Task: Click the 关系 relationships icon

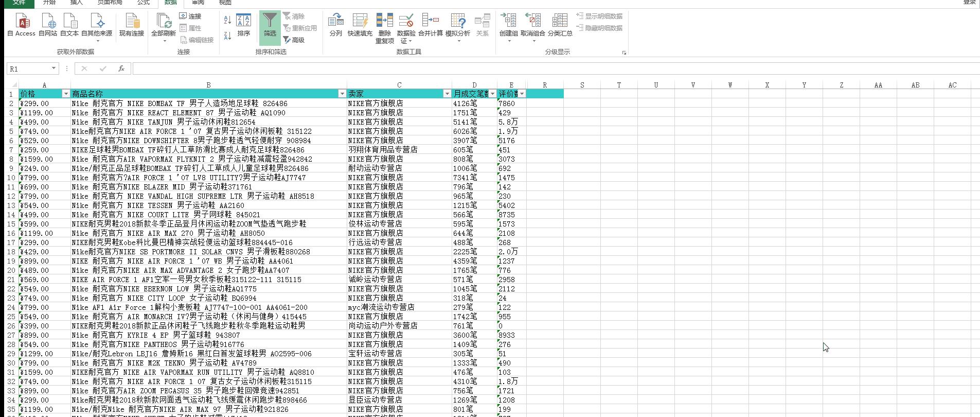Action: point(482,25)
